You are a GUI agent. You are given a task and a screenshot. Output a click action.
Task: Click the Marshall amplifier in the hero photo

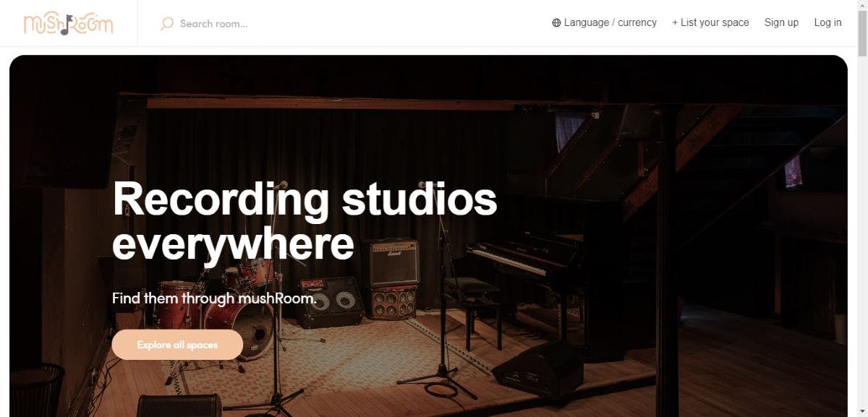click(x=394, y=263)
